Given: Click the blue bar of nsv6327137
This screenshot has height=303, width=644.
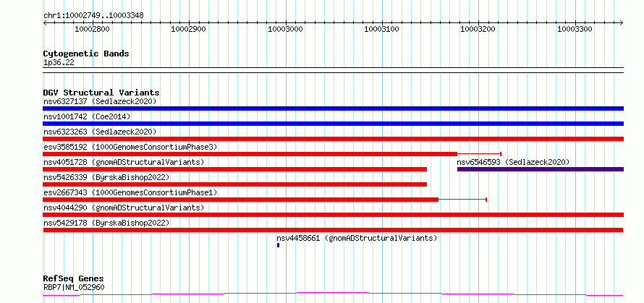Looking at the screenshot, I should [x=333, y=108].
